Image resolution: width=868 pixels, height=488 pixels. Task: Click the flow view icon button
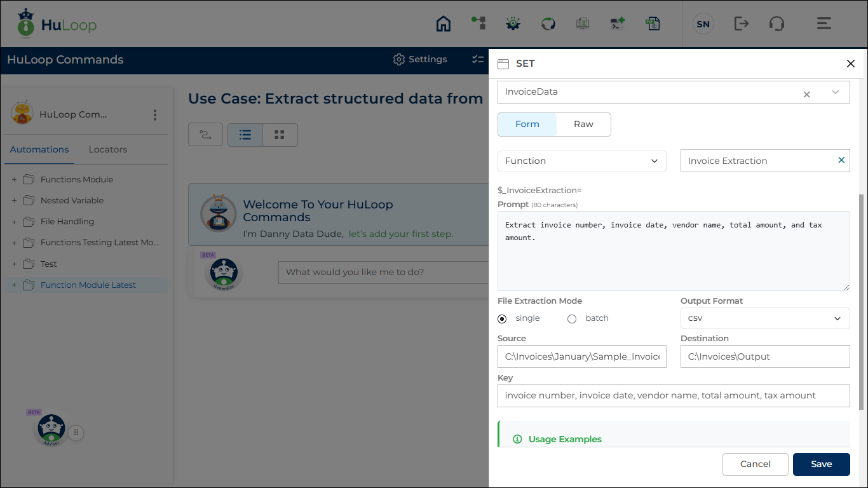pyautogui.click(x=205, y=135)
